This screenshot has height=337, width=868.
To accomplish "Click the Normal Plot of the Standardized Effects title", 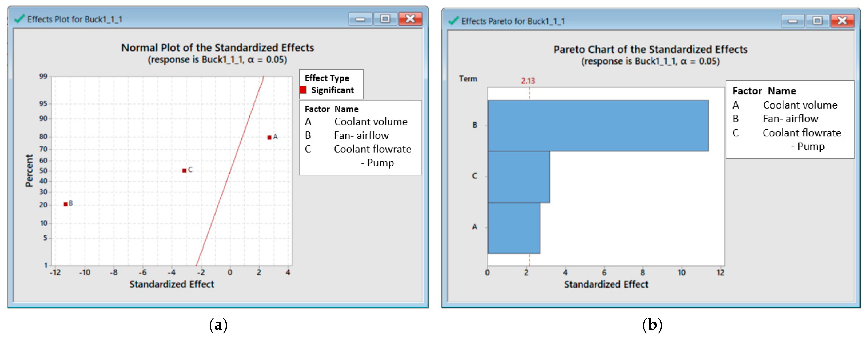I will [x=217, y=48].
